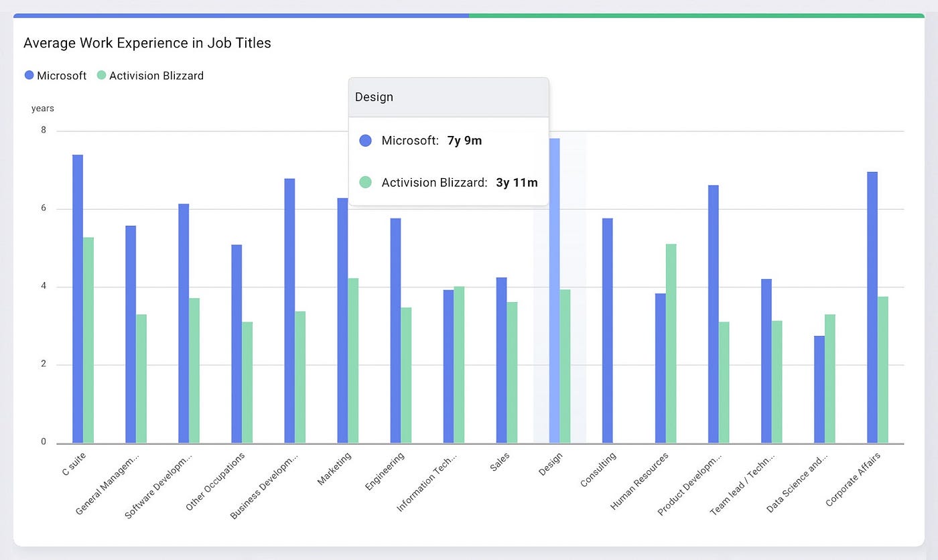Click the green Human Resources bar

(671, 344)
